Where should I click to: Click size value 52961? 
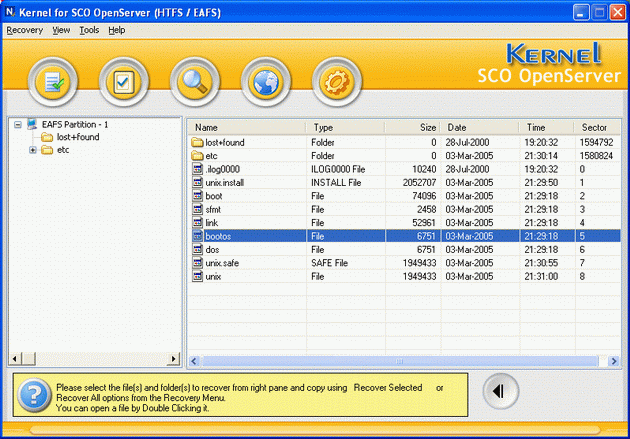pyautogui.click(x=424, y=223)
